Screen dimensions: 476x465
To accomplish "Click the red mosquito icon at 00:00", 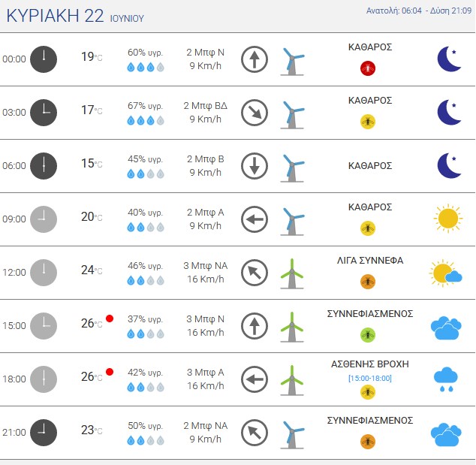I will [368, 68].
